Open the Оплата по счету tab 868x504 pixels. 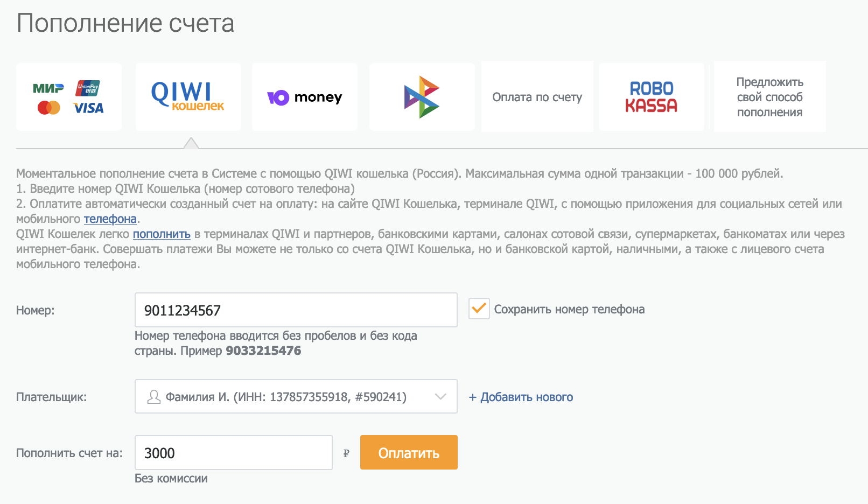tap(537, 97)
